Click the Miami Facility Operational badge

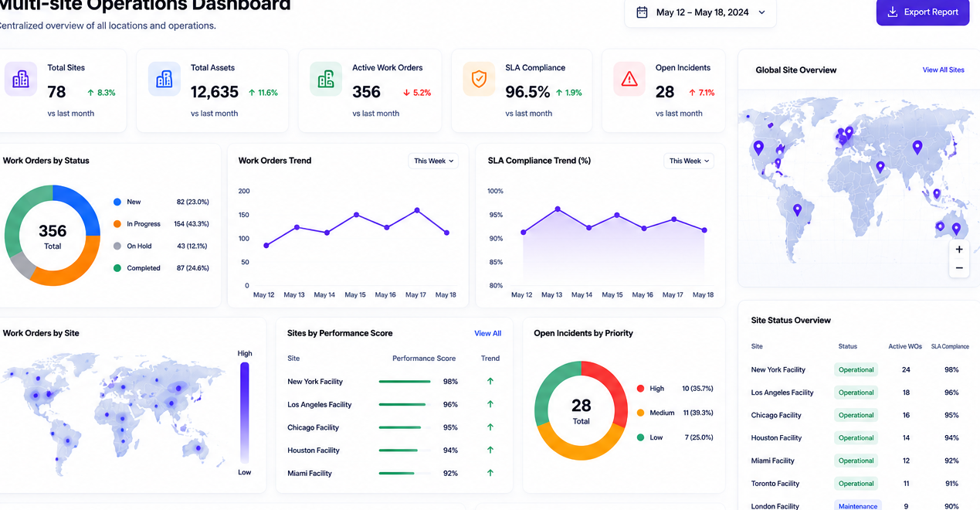[x=856, y=461]
